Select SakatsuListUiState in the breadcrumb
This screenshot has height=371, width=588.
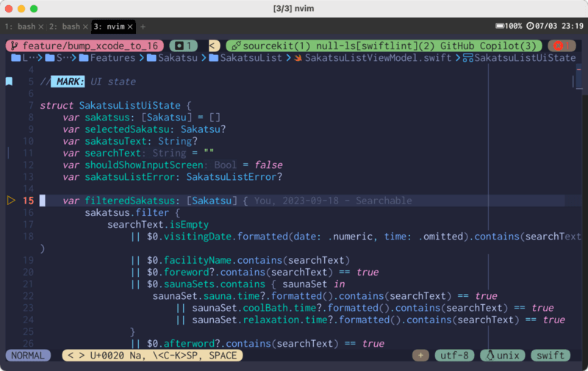[x=525, y=58]
